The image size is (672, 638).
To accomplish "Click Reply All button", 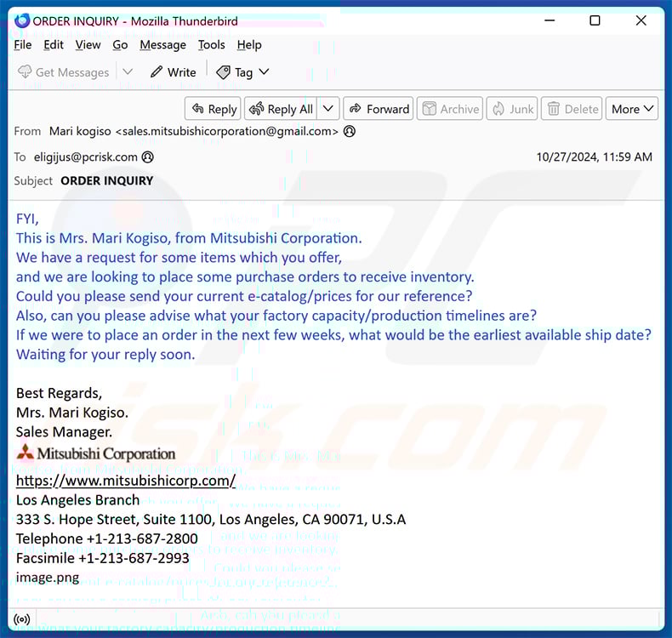I will coord(281,109).
